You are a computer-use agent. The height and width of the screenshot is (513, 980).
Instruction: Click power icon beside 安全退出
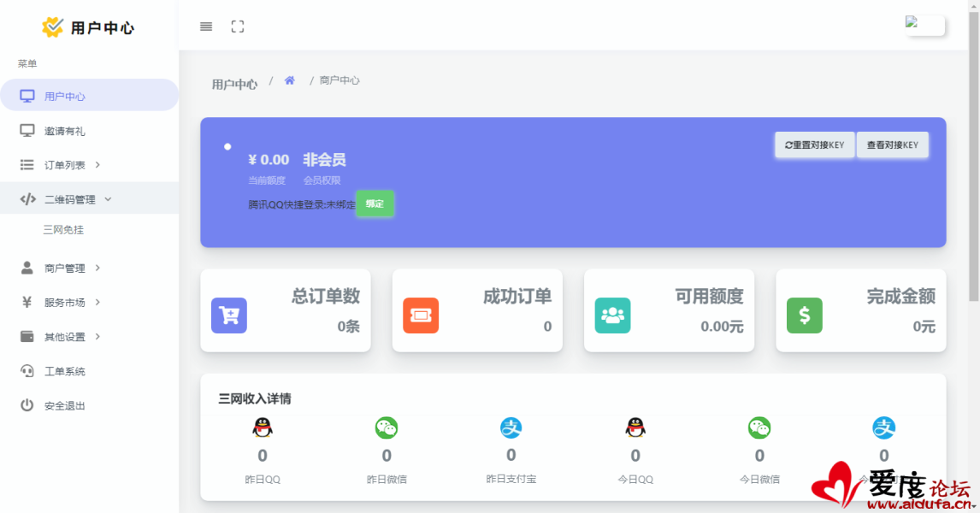point(27,405)
